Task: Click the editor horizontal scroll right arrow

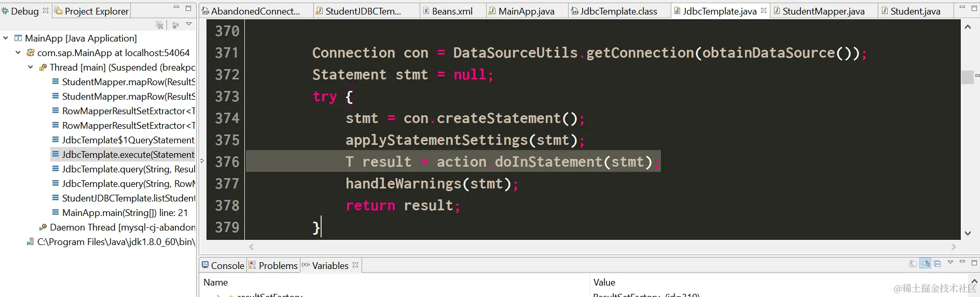Action: (x=954, y=247)
